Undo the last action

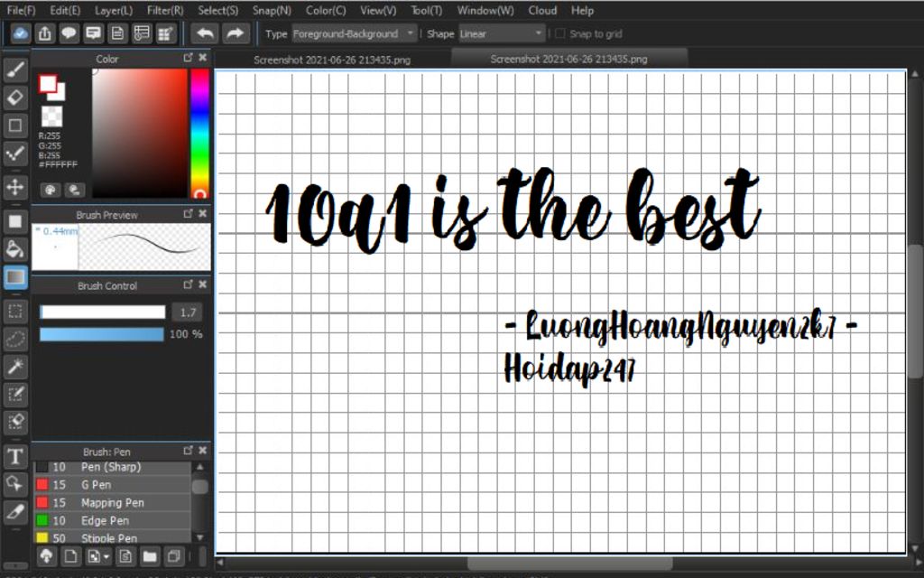205,33
